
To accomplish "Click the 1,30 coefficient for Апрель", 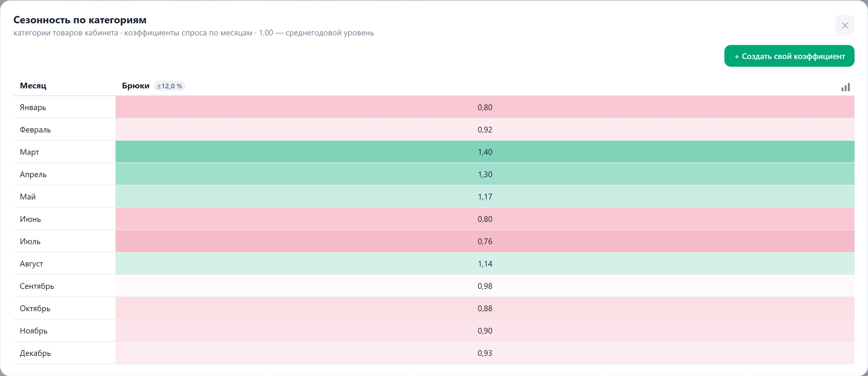I will coord(485,174).
